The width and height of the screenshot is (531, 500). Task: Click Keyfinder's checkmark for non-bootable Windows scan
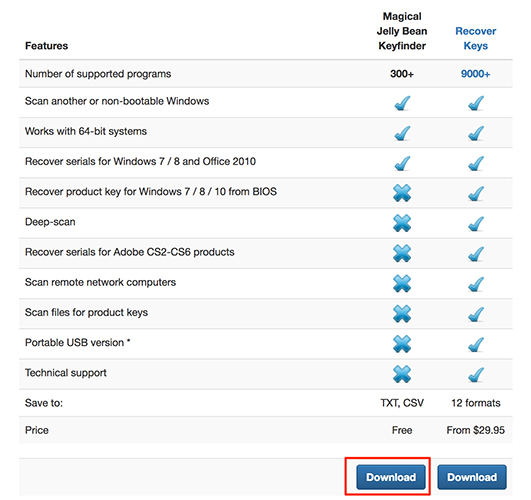[402, 103]
